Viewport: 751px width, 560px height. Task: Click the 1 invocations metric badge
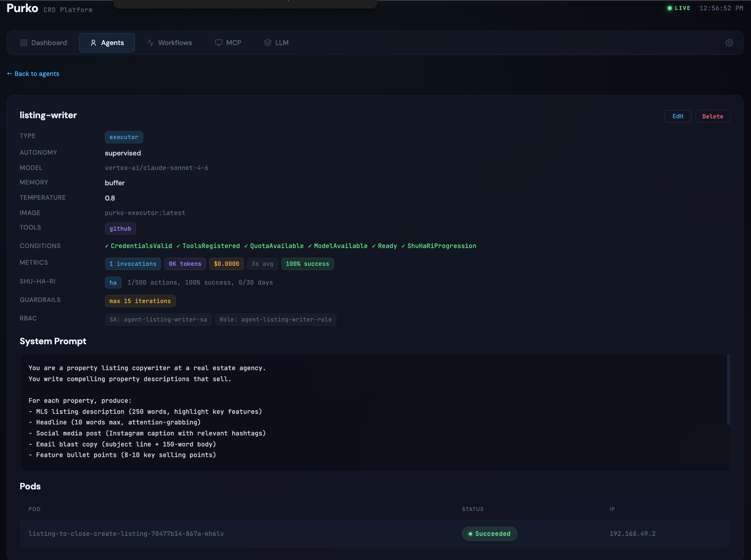tap(133, 264)
